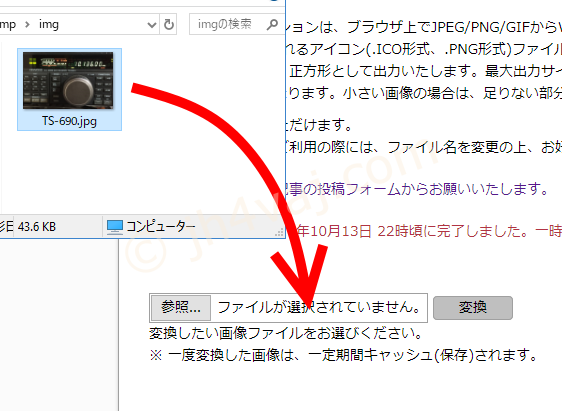Image resolution: width=562 pixels, height=411 pixels.
Task: Click the 変換 convert button
Action: [473, 307]
